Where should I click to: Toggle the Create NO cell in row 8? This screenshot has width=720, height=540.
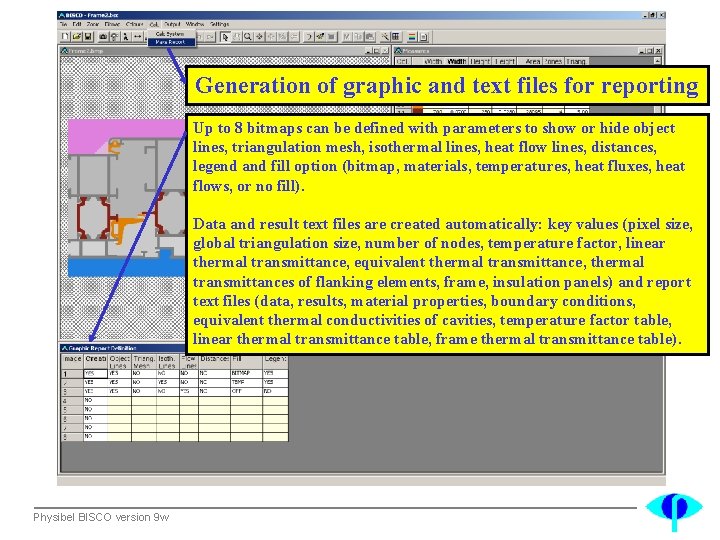[96, 436]
